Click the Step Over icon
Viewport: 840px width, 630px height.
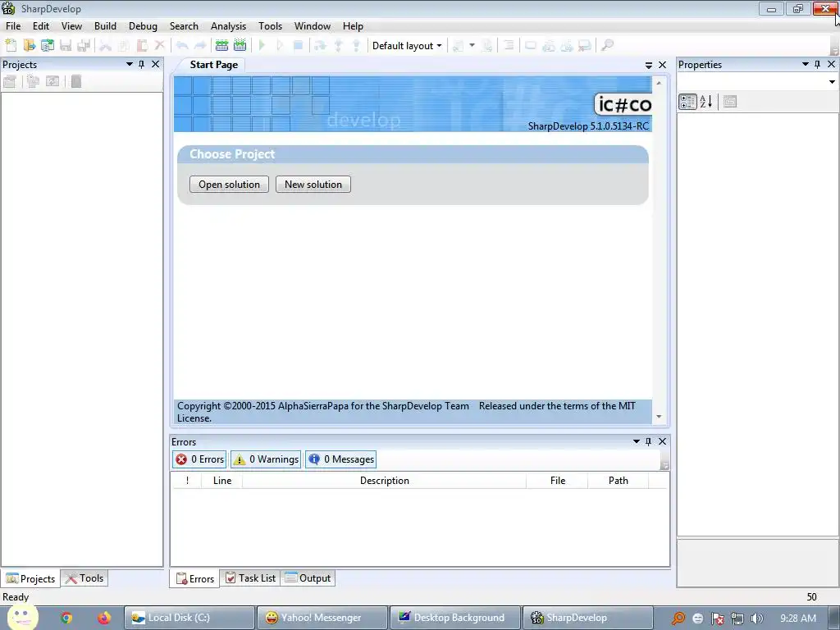coord(321,46)
